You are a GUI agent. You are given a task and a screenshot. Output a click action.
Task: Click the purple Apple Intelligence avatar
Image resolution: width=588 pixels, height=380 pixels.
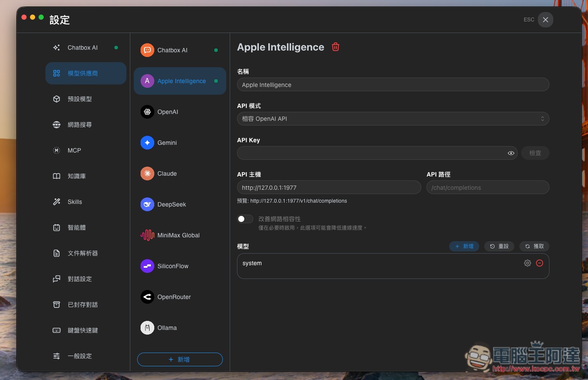point(147,81)
